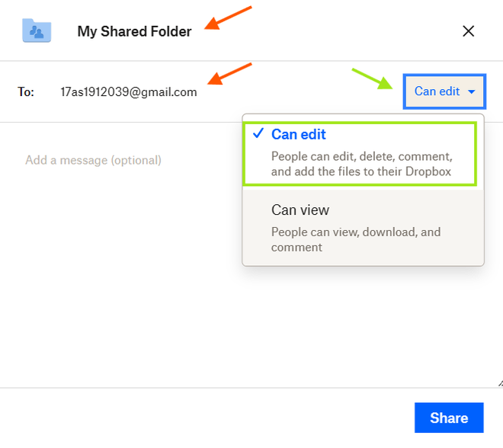Click the "People can edit, delete, comment" description
Screen dimensions: 503x448
coord(362,164)
